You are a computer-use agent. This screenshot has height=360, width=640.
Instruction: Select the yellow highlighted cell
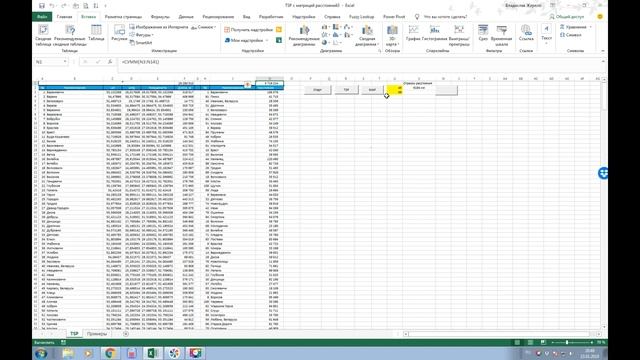pyautogui.click(x=395, y=90)
